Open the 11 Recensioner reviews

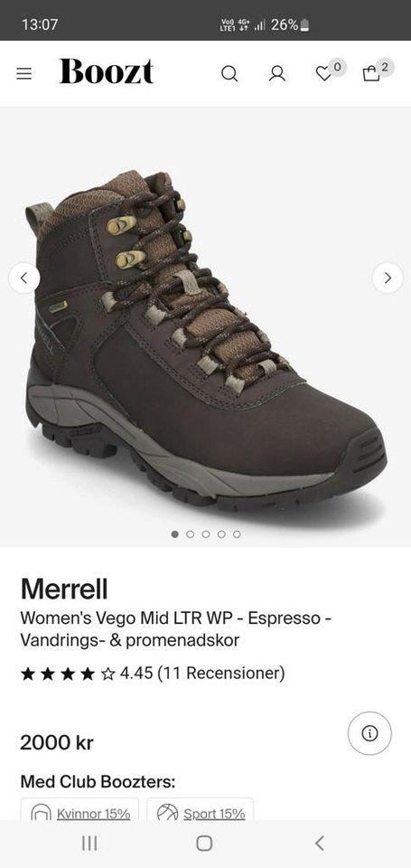click(221, 673)
